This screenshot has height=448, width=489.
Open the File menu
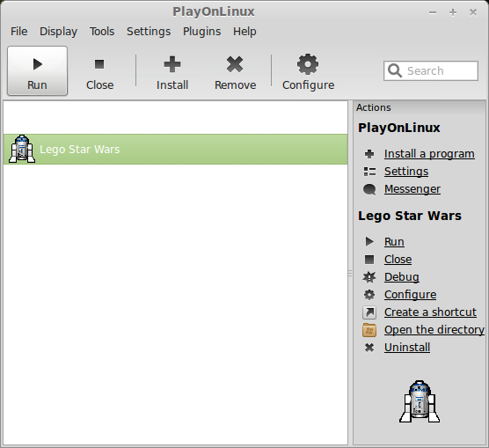(19, 32)
